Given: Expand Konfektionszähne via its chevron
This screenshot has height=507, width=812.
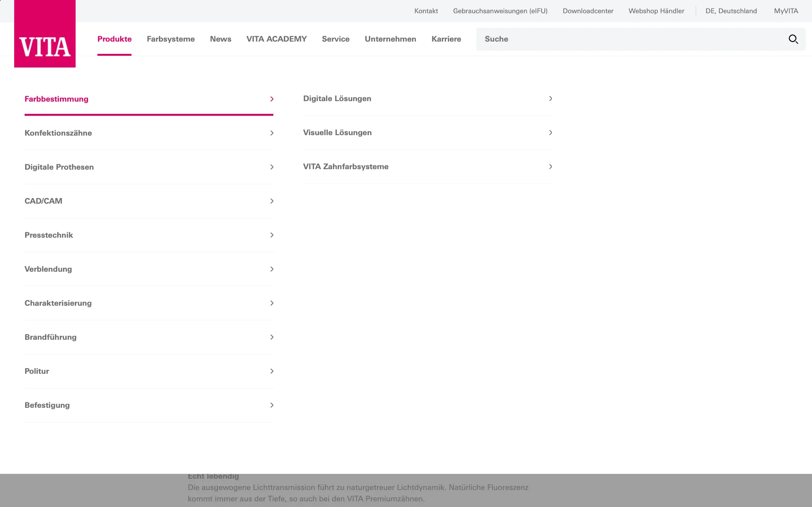Looking at the screenshot, I should 272,133.
